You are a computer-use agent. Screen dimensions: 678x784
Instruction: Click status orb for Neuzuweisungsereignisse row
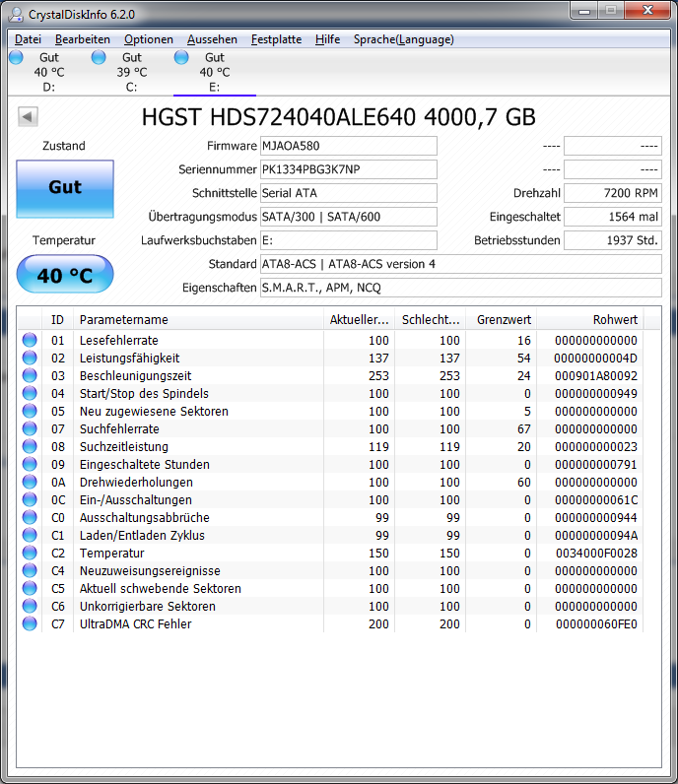point(30,570)
